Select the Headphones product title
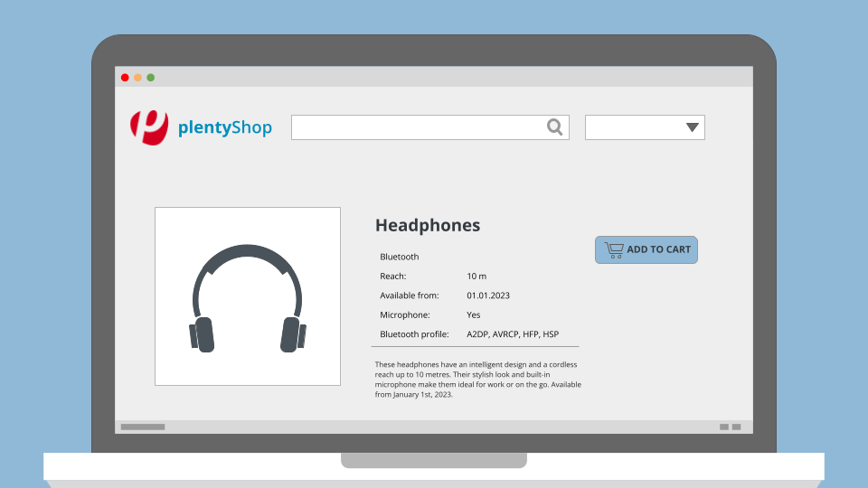 tap(428, 225)
